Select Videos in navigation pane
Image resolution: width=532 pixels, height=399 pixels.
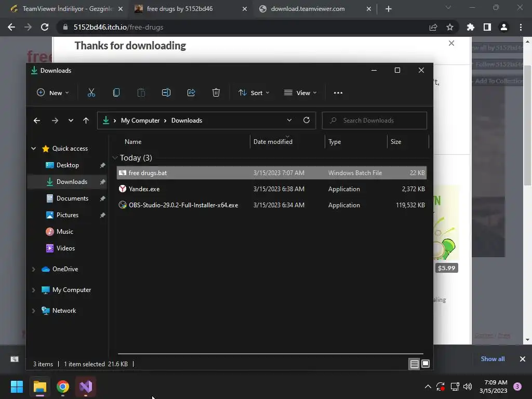click(x=65, y=248)
